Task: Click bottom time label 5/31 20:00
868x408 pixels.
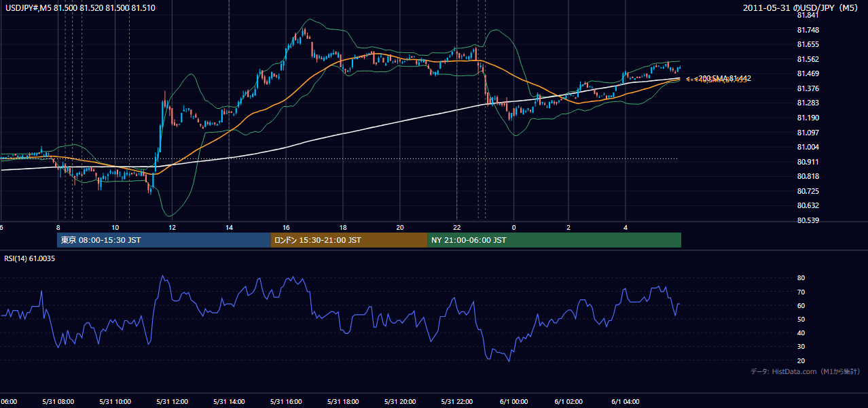Action: click(400, 402)
